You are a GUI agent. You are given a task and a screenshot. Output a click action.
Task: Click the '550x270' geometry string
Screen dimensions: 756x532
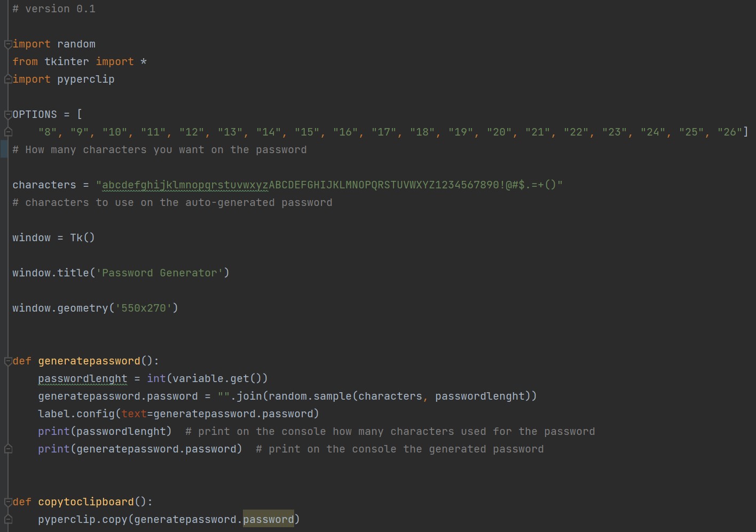[144, 308]
